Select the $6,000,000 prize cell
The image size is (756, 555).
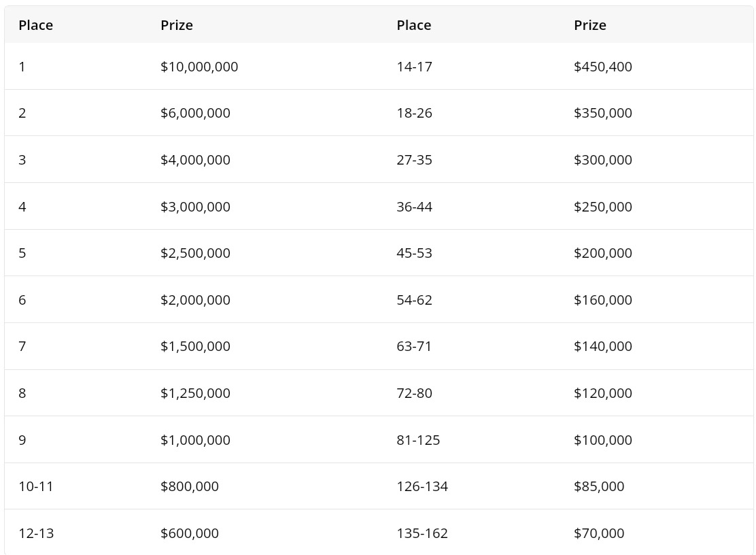(195, 113)
